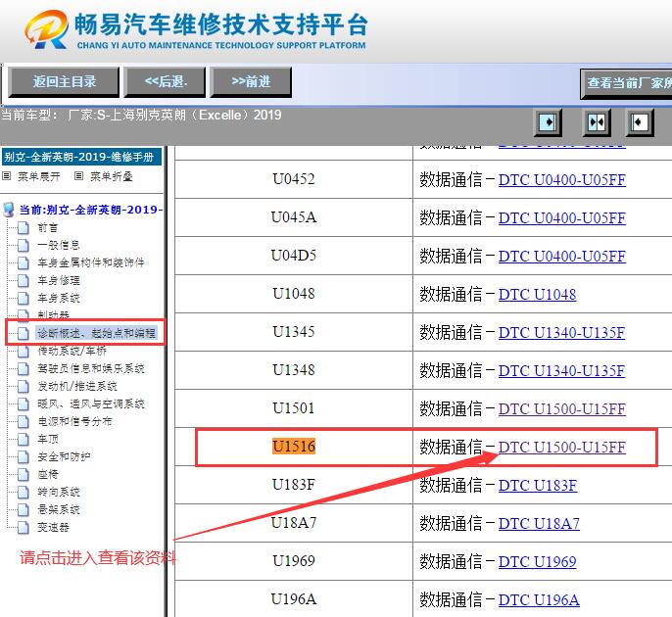Open the 变速器 tree item
The width and height of the screenshot is (672, 617).
pos(53,528)
